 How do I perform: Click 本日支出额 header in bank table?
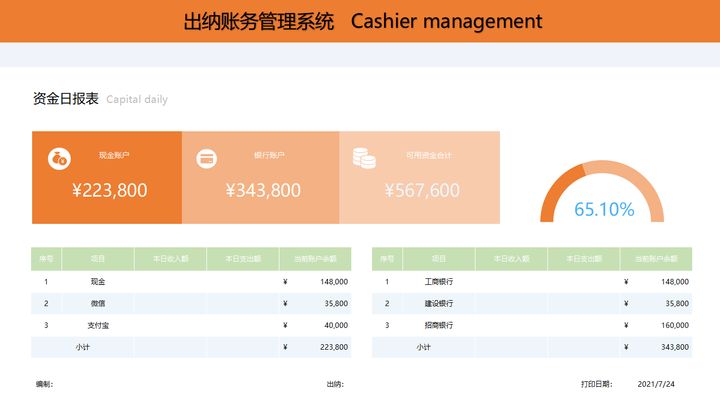point(584,259)
